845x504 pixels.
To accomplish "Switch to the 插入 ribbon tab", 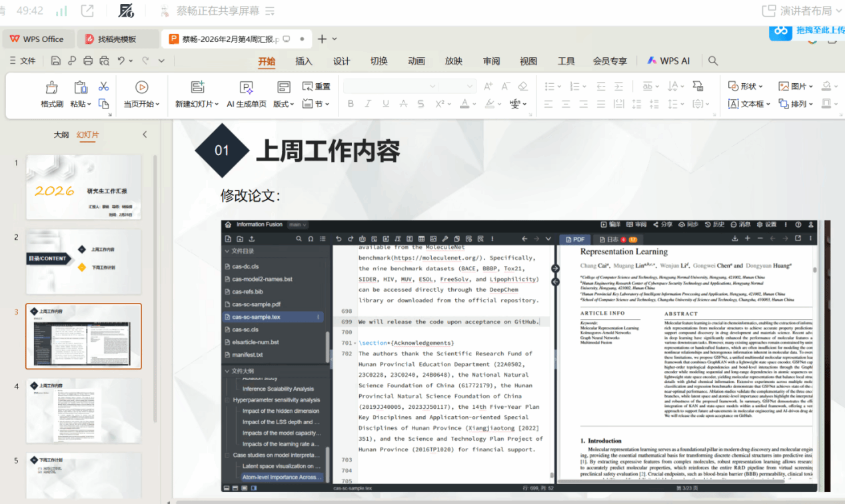I will (x=304, y=61).
